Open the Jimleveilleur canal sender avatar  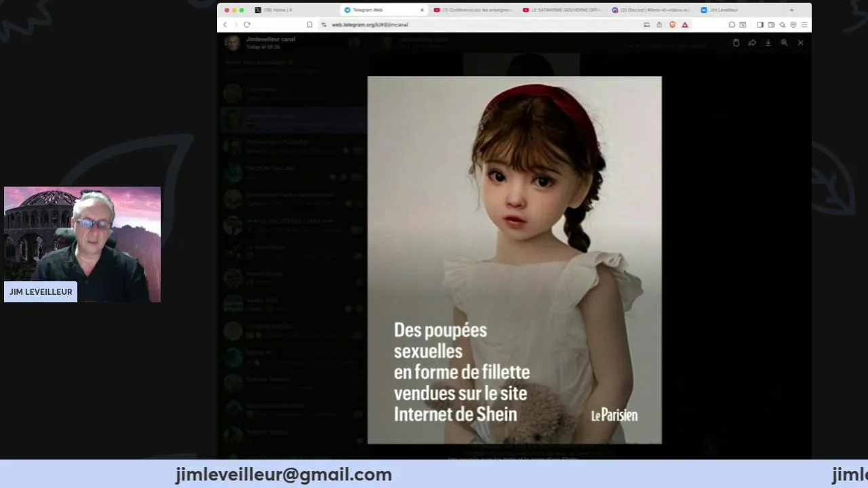pos(233,43)
